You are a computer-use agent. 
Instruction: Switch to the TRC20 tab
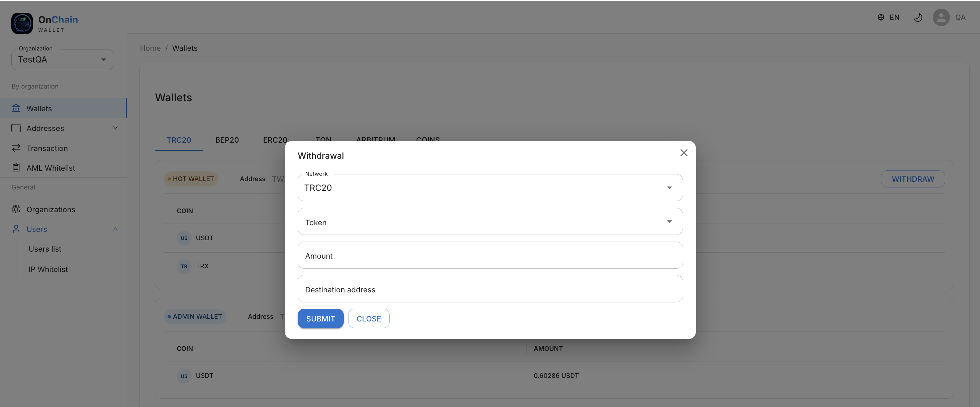(179, 140)
